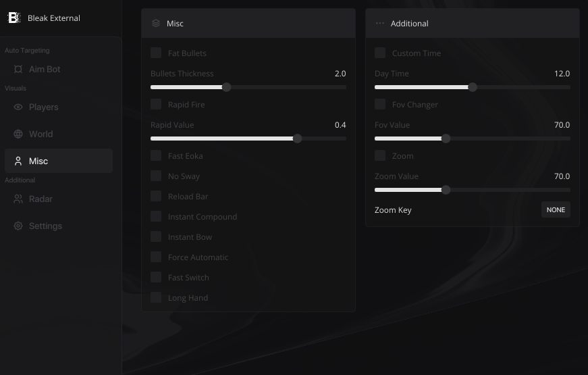Viewport: 588px width, 375px height.
Task: Click the Misc person icon in sidebar
Action: coord(18,161)
